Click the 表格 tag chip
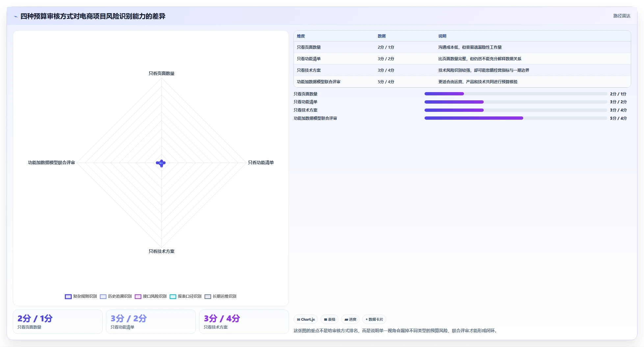This screenshot has height=347, width=644. pyautogui.click(x=329, y=319)
